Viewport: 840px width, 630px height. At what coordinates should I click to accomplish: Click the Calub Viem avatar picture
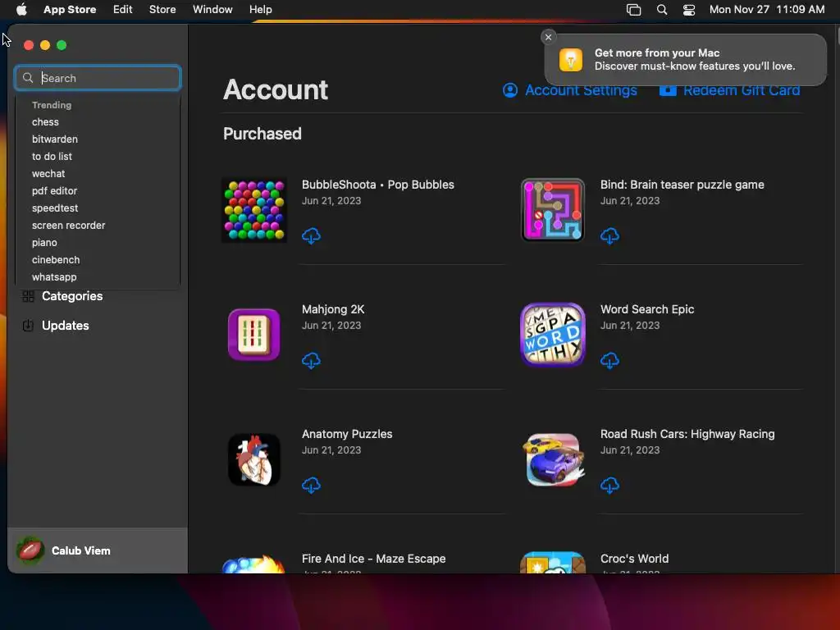click(x=30, y=550)
